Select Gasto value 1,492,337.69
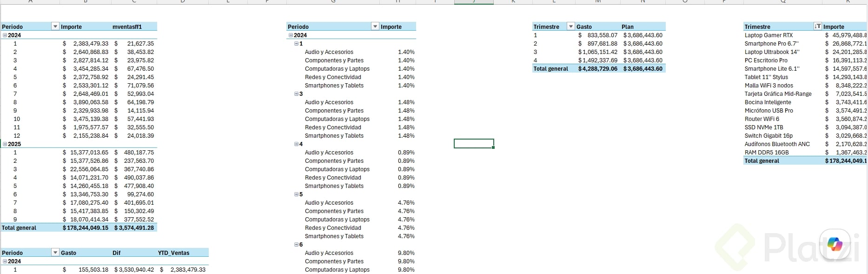The height and width of the screenshot is (274, 868). pos(598,60)
